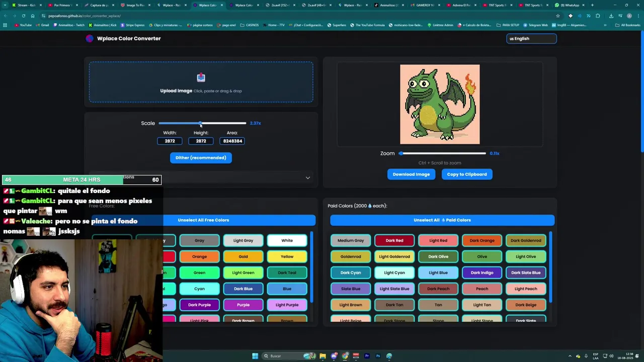Click Unselect All Free Colors
This screenshot has width=644, height=362.
pos(203,220)
